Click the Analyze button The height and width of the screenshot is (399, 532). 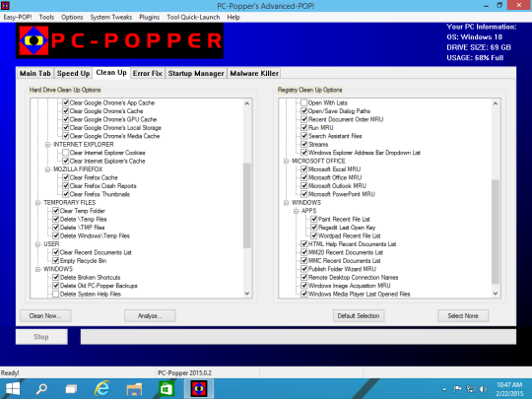150,316
